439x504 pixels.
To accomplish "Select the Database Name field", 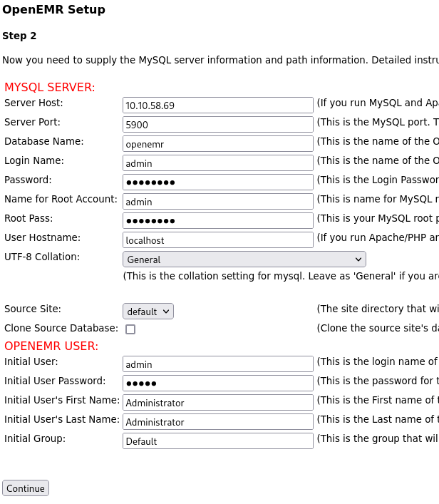I will pyautogui.click(x=218, y=144).
